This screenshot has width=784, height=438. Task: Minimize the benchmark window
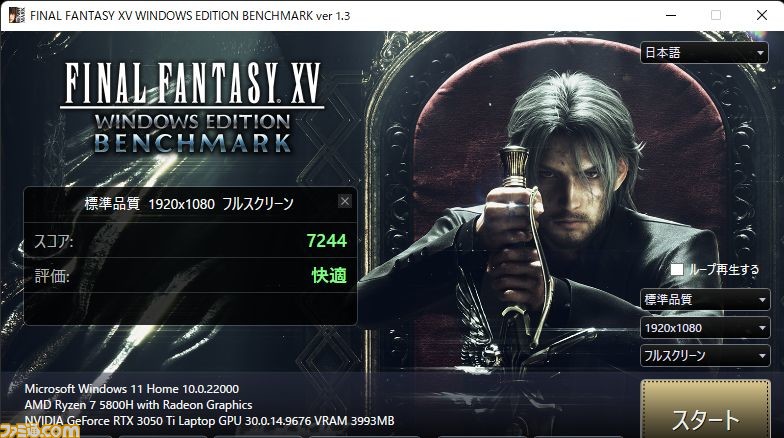coord(671,15)
